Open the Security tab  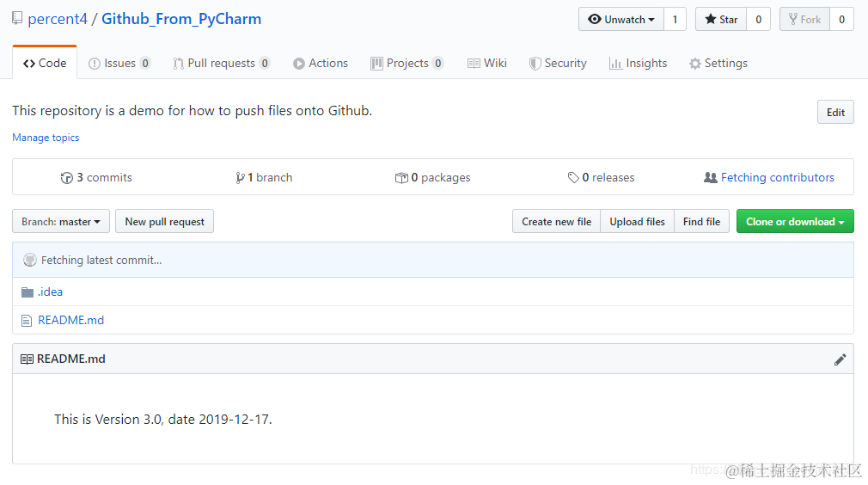[x=558, y=63]
